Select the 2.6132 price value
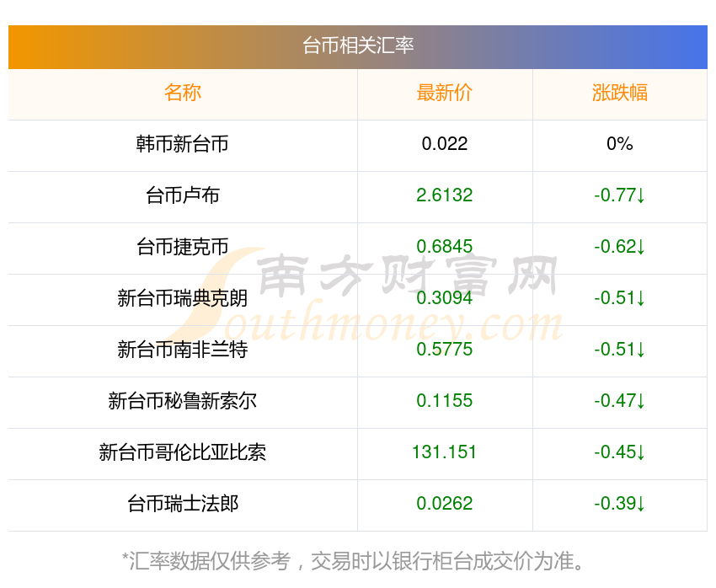The height and width of the screenshot is (588, 716). click(x=444, y=195)
